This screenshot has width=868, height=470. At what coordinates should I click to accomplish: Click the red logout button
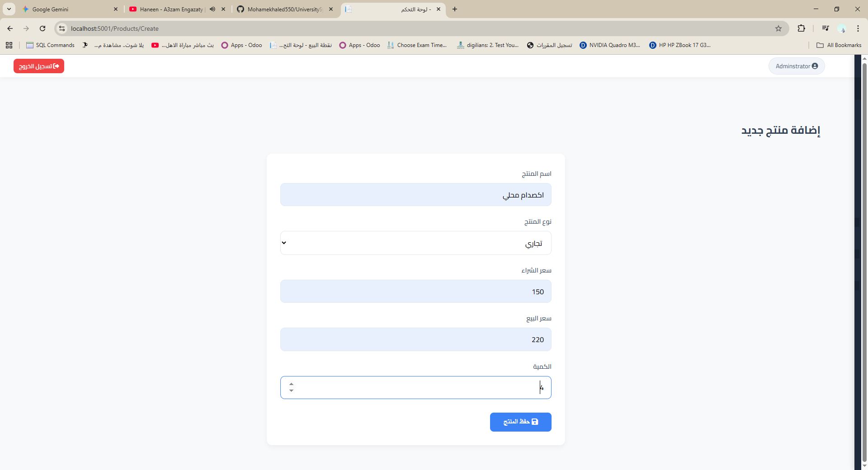tap(39, 66)
